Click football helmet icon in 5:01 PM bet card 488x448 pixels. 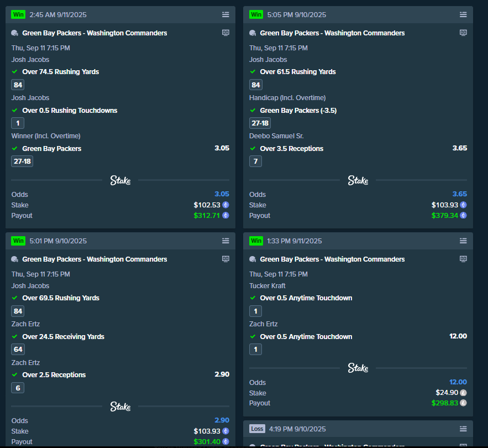(14, 259)
